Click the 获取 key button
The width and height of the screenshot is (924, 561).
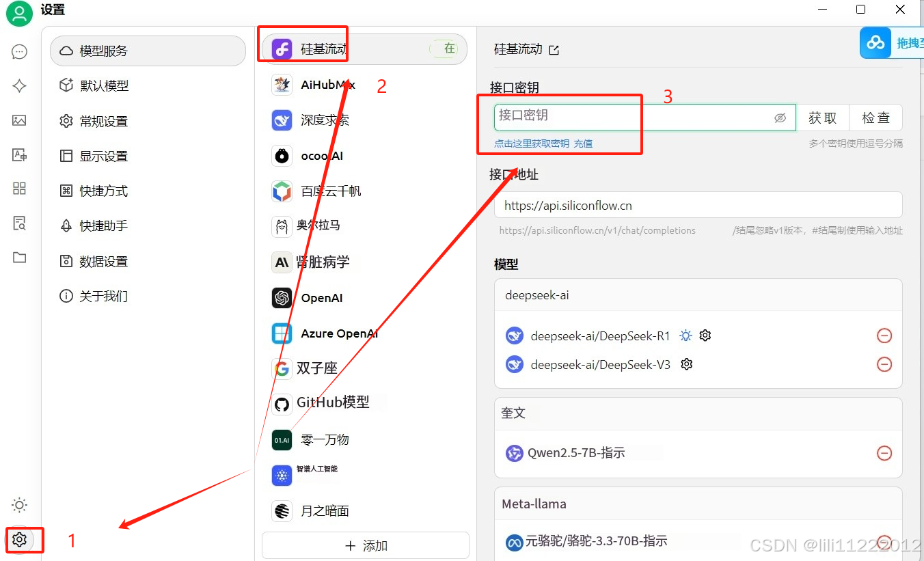pyautogui.click(x=823, y=118)
